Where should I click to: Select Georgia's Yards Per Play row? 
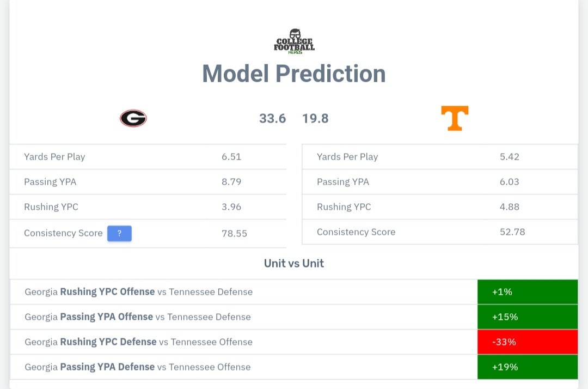[148, 157]
